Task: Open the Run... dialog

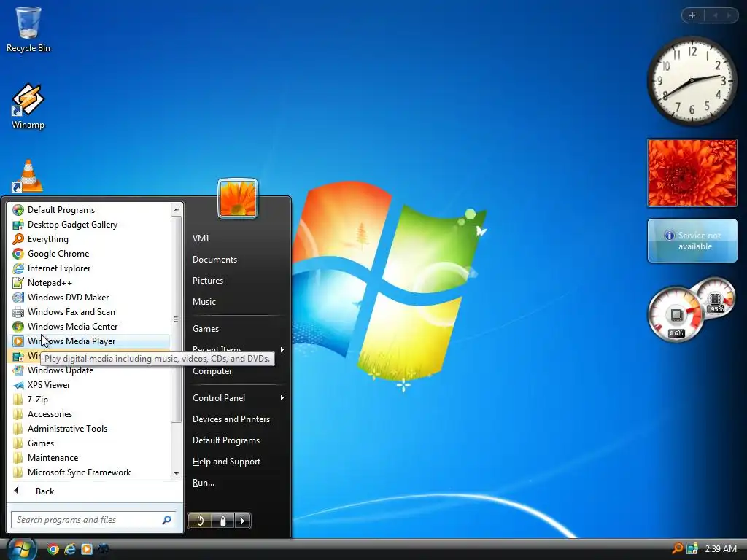Action: click(x=204, y=483)
